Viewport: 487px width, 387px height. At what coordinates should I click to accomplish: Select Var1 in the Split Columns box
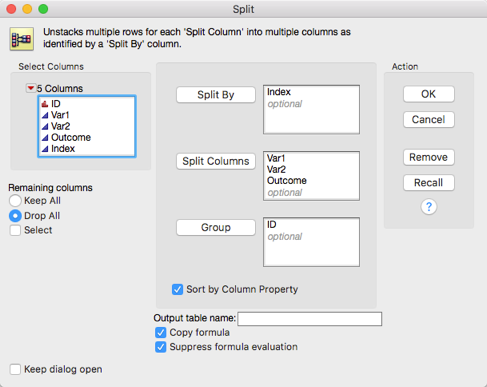tap(276, 158)
